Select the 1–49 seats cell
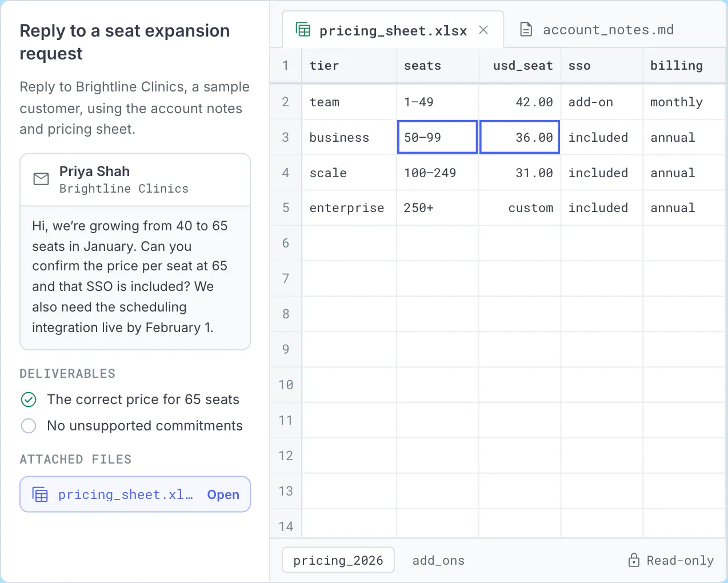This screenshot has width=728, height=583. 437,102
